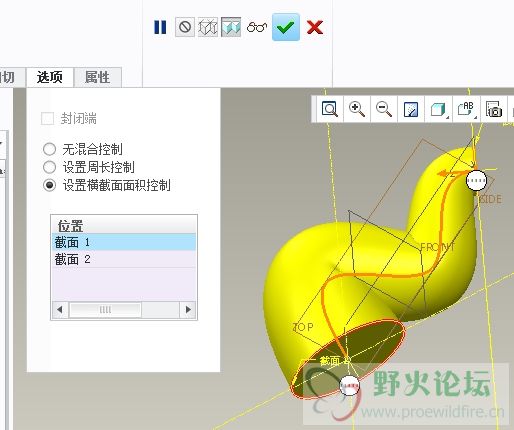Click the zoom out magnifier icon

coord(384,109)
